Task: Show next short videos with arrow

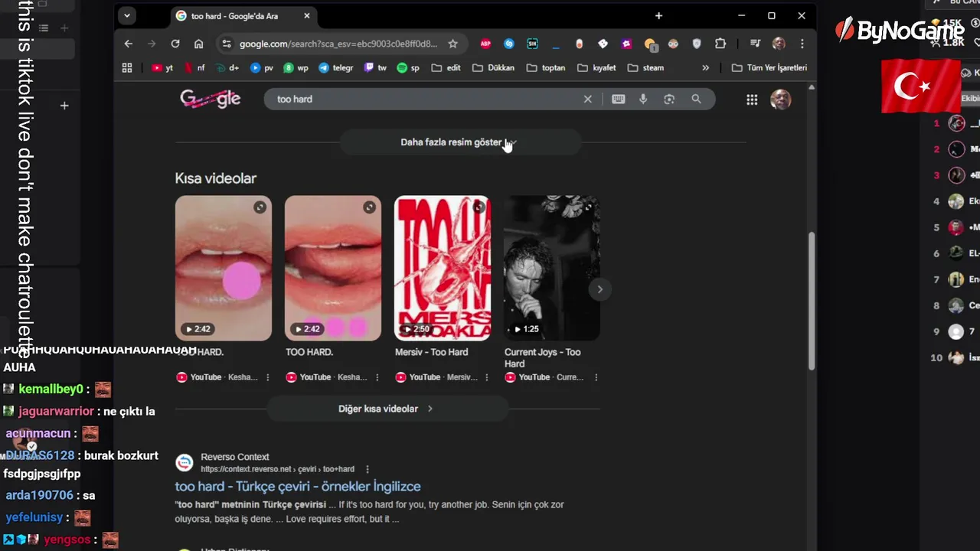Action: point(599,289)
